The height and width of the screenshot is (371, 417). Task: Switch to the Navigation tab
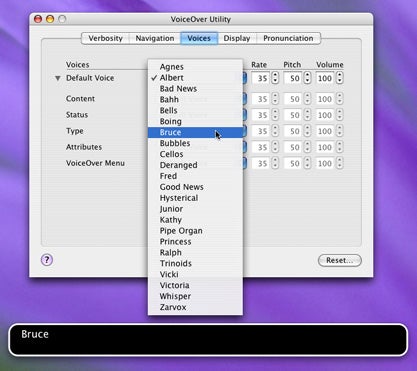point(155,38)
